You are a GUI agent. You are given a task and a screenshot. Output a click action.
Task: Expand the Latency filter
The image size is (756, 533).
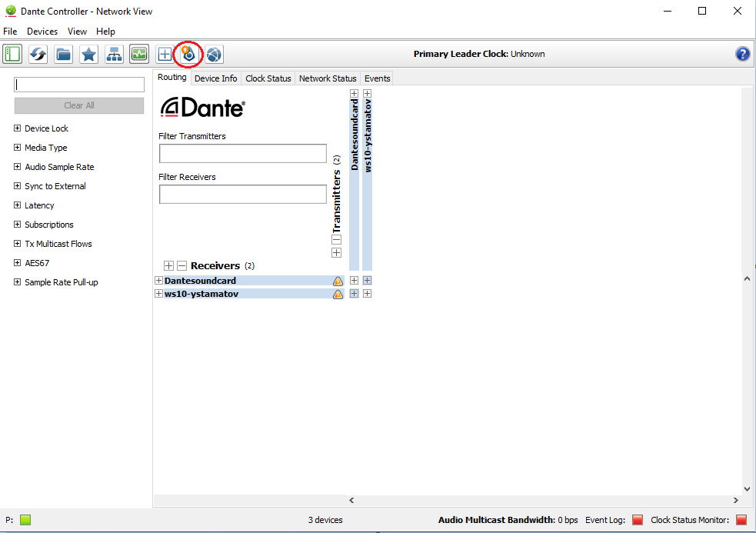(18, 205)
